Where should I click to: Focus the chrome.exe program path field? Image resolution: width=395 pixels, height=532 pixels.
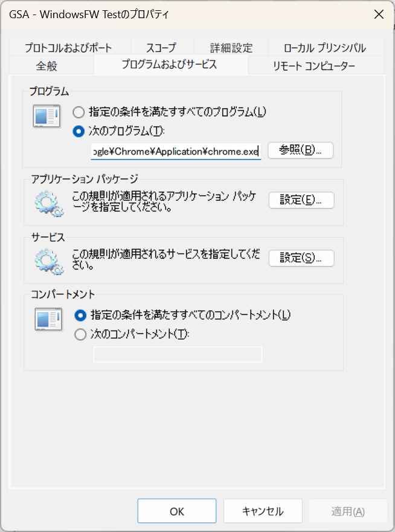pyautogui.click(x=176, y=151)
